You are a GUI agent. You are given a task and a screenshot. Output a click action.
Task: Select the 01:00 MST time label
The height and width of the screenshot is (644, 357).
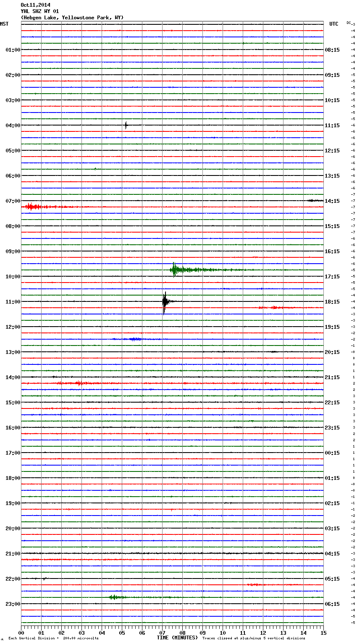(x=13, y=50)
